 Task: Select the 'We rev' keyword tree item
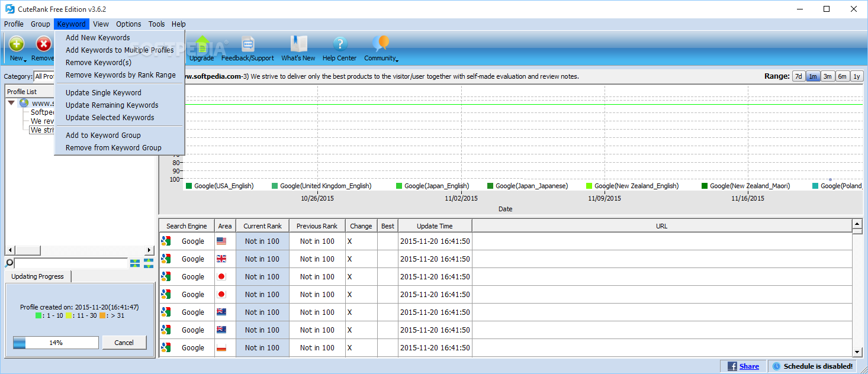pos(43,121)
